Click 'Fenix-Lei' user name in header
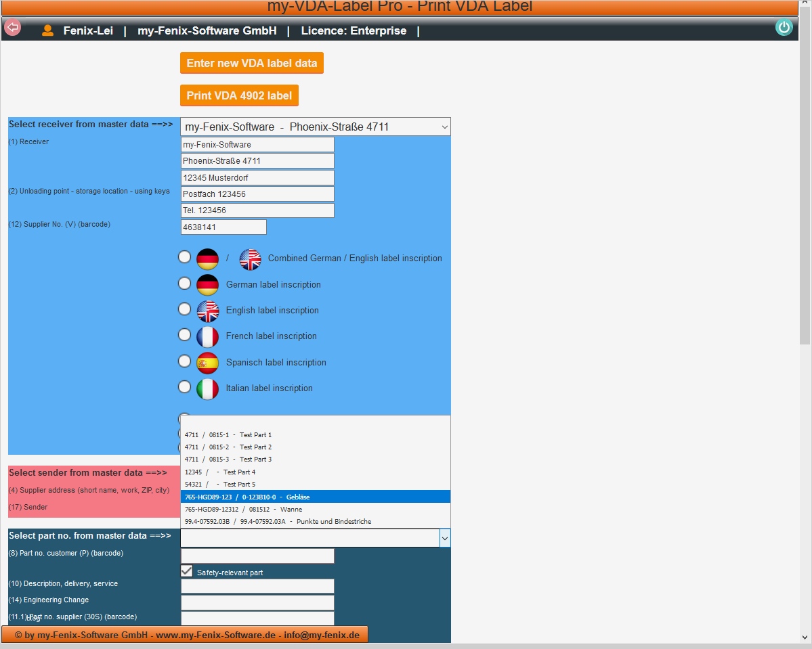 [x=88, y=30]
